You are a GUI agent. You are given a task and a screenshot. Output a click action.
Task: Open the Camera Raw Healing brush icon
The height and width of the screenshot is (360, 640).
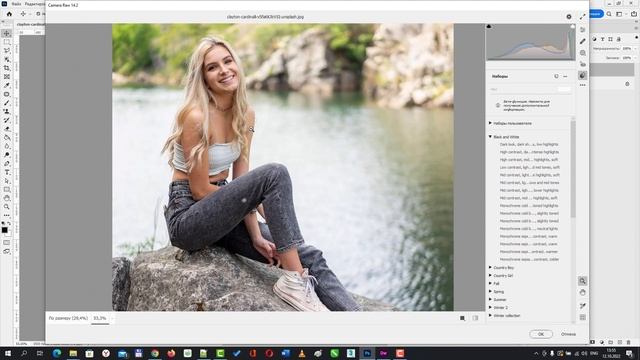point(582,41)
